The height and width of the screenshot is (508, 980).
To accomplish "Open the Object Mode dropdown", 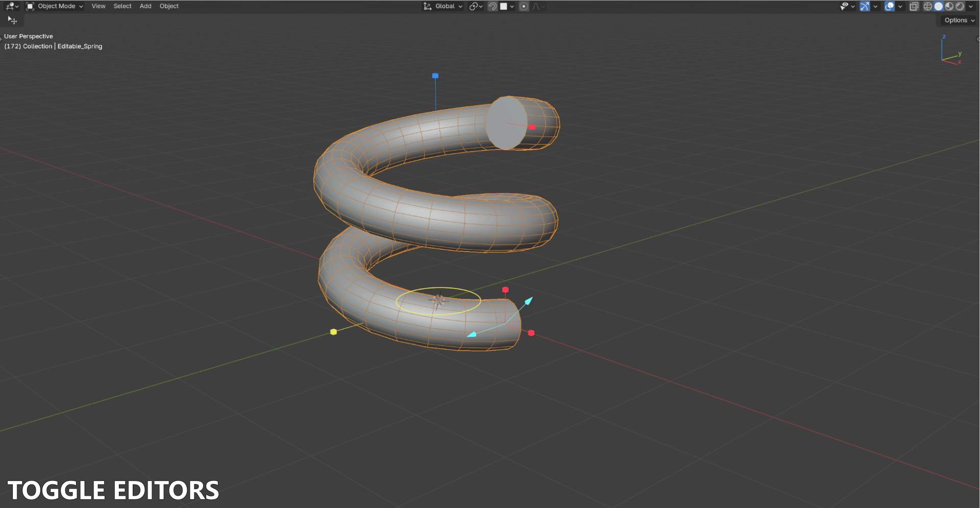I will (55, 6).
